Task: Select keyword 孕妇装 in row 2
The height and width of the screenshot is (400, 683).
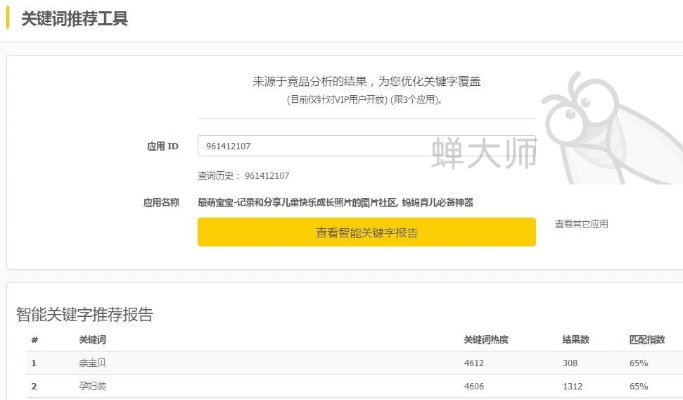Action: tap(92, 386)
